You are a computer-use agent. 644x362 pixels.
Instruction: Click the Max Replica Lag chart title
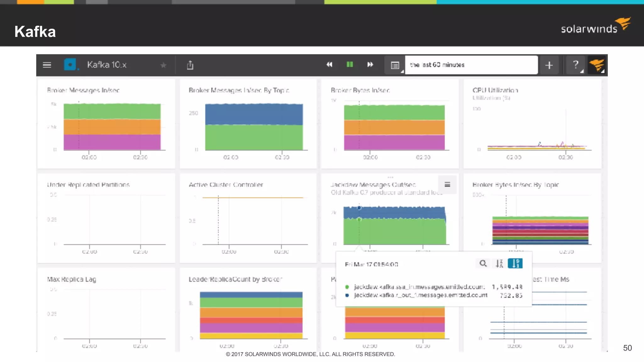point(71,279)
